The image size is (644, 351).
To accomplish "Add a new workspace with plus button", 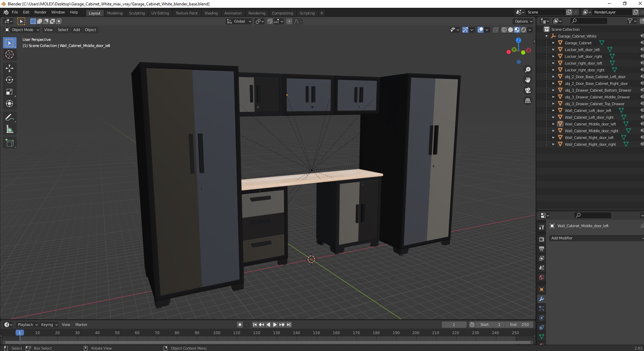I will [x=322, y=13].
